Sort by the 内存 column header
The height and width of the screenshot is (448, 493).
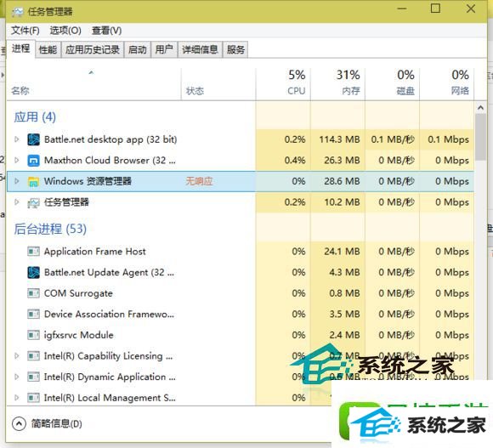click(x=337, y=84)
